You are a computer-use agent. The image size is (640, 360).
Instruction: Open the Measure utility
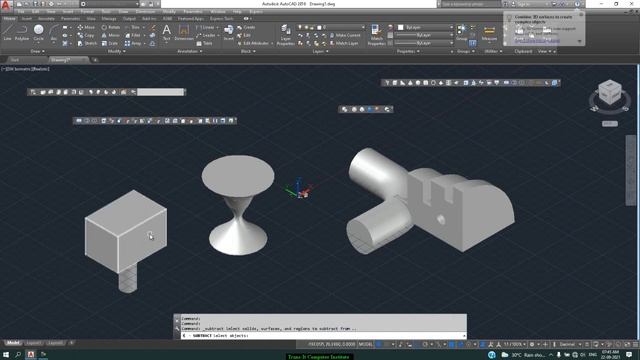tap(489, 33)
